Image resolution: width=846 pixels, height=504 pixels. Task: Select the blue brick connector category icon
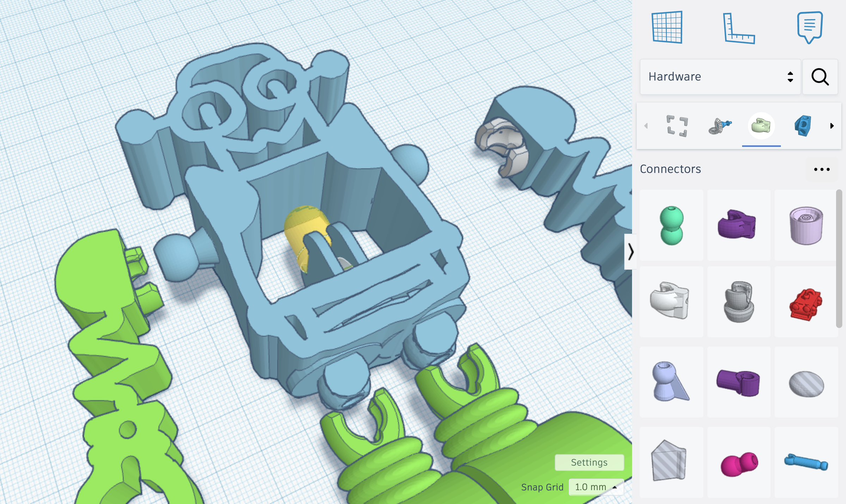tap(802, 126)
